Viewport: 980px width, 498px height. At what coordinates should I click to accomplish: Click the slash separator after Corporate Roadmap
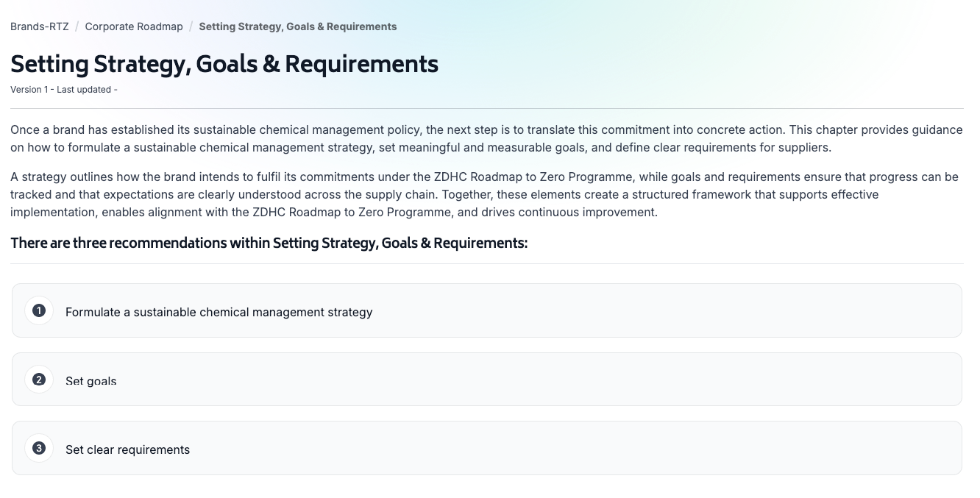(x=191, y=26)
